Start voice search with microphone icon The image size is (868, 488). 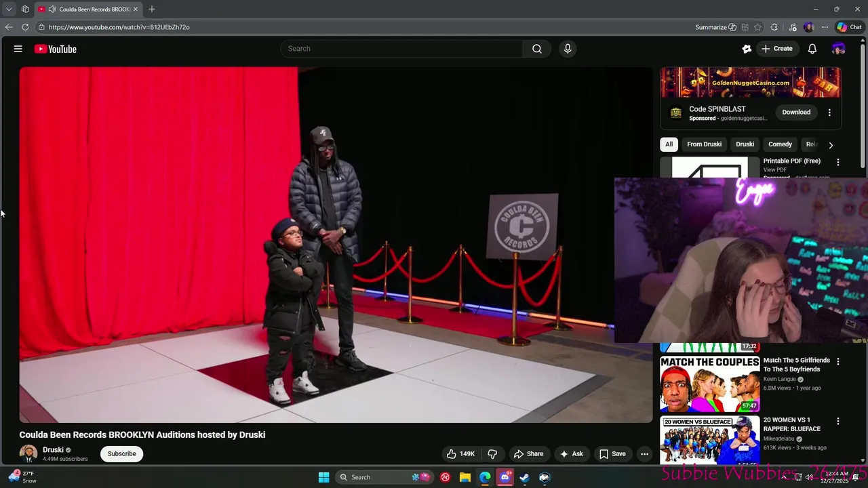568,49
